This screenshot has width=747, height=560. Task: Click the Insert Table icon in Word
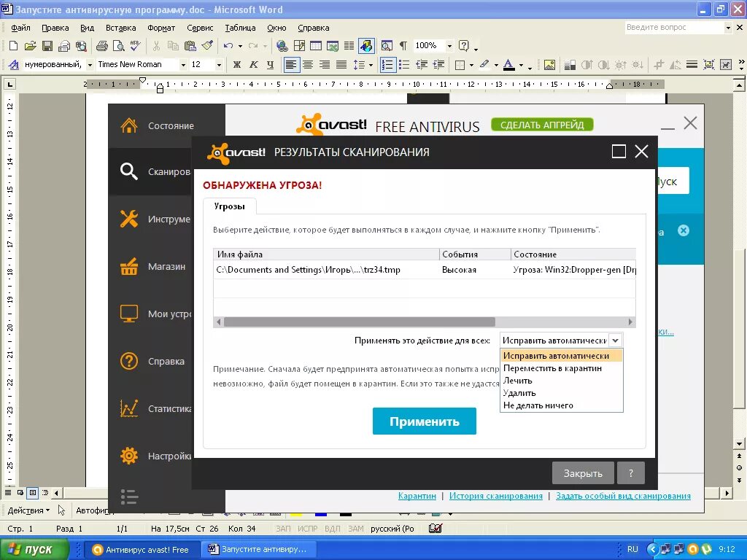[x=316, y=46]
